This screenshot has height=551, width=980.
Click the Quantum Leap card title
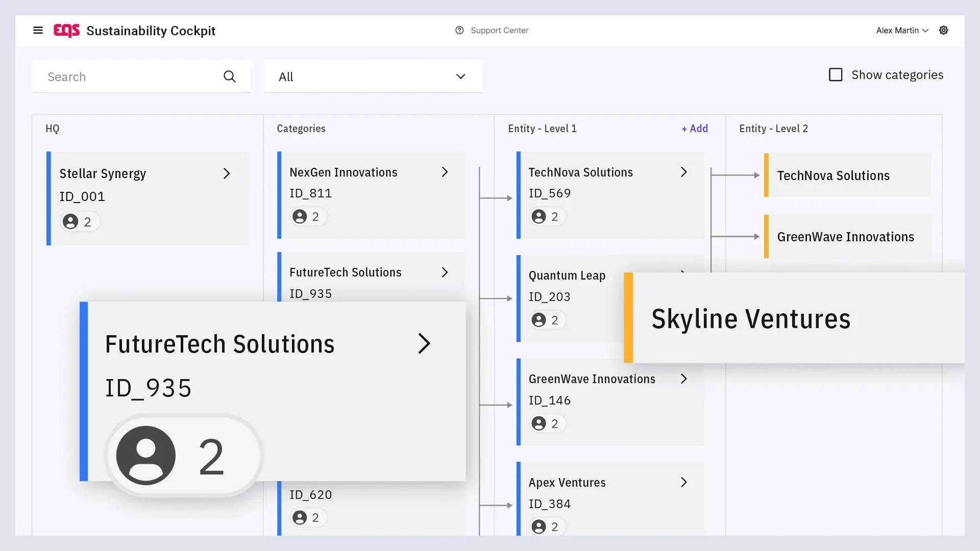[x=567, y=275]
